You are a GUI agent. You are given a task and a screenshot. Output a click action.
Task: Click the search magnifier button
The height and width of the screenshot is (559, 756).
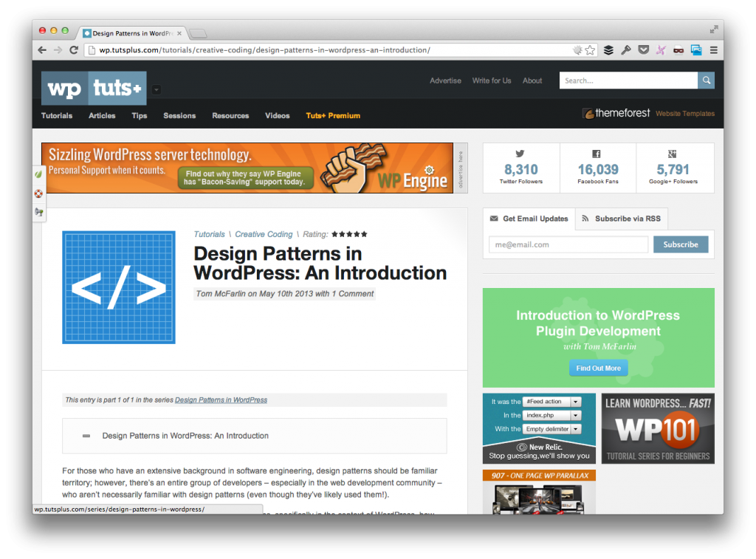click(x=706, y=80)
